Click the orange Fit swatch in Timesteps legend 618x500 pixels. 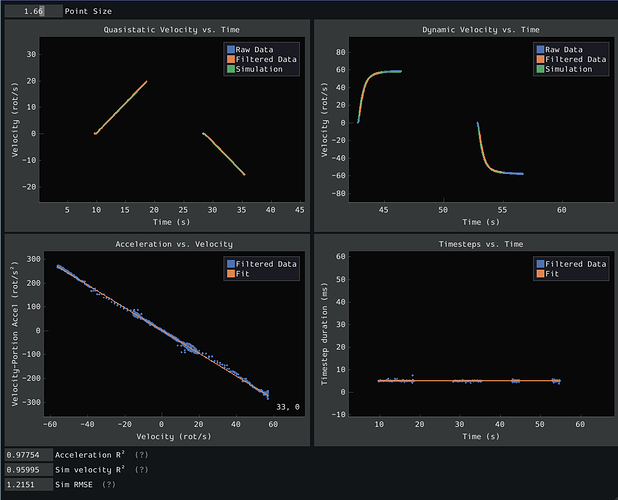(540, 273)
